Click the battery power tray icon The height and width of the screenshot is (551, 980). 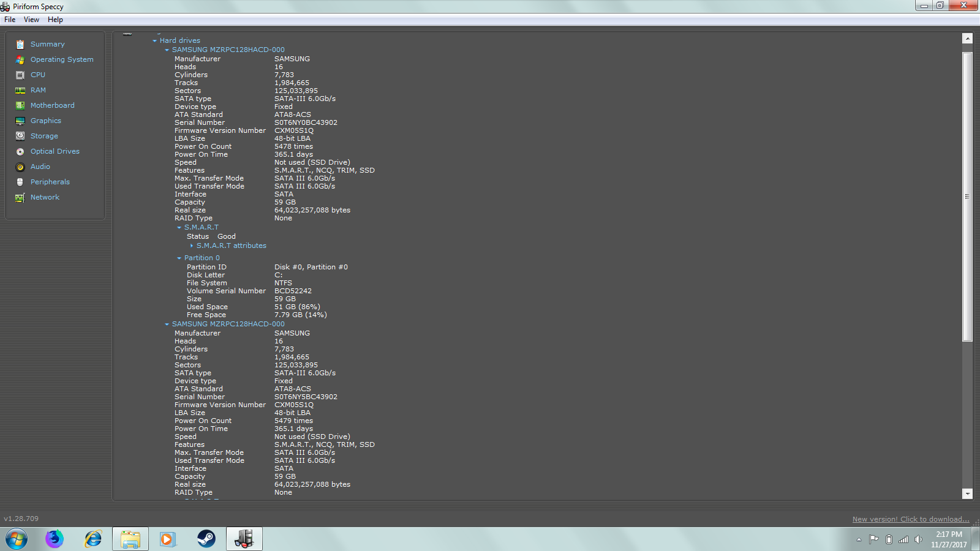coord(889,539)
